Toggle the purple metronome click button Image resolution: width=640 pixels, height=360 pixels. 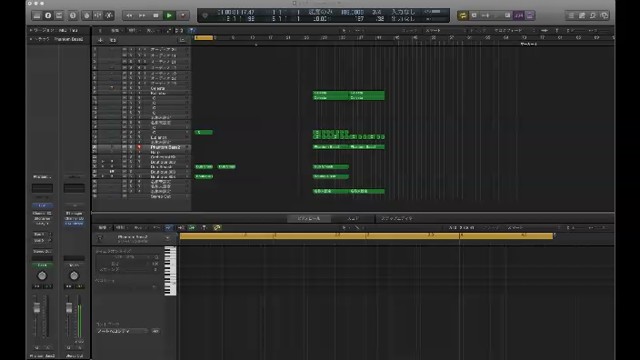pyautogui.click(x=530, y=16)
